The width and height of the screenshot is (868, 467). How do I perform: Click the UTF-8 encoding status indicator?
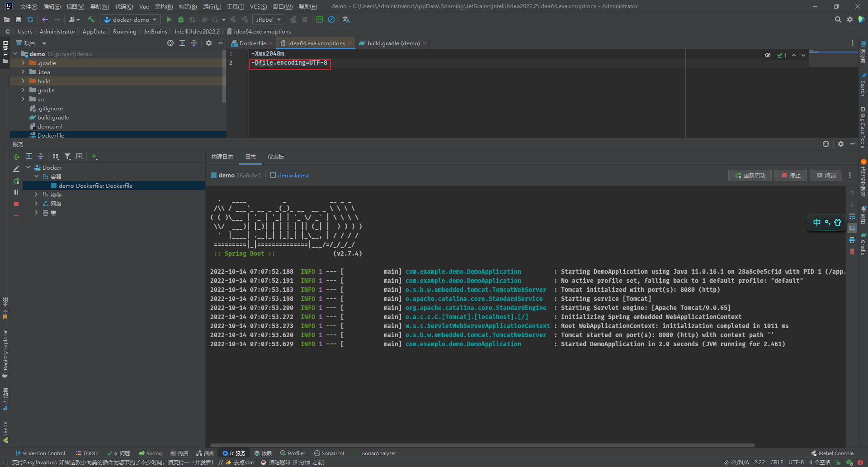click(x=796, y=462)
